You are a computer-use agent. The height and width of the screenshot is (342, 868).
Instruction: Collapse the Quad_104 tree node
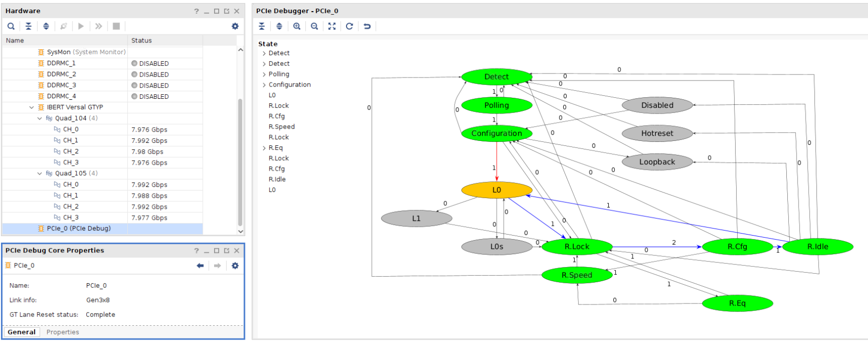[40, 118]
